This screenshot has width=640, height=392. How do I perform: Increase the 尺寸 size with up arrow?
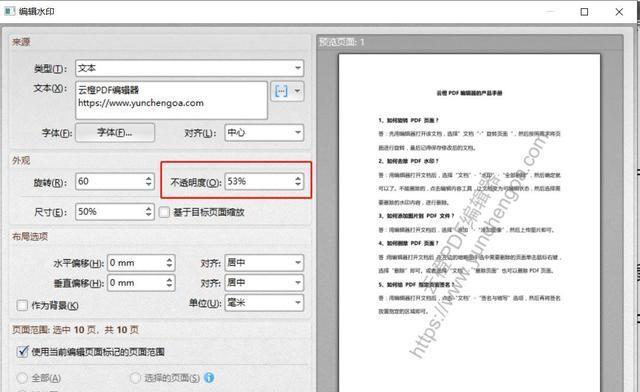[x=149, y=208]
